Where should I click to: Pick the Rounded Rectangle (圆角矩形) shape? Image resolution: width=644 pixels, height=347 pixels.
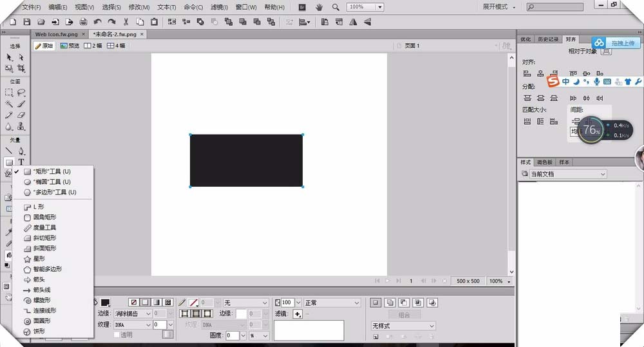[x=44, y=218]
